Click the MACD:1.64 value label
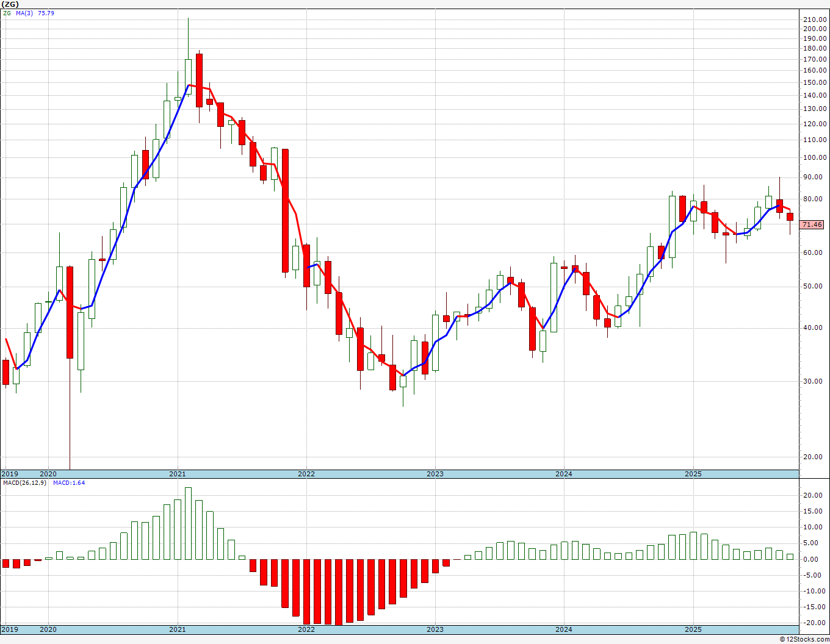This screenshot has width=830, height=644. (x=69, y=483)
